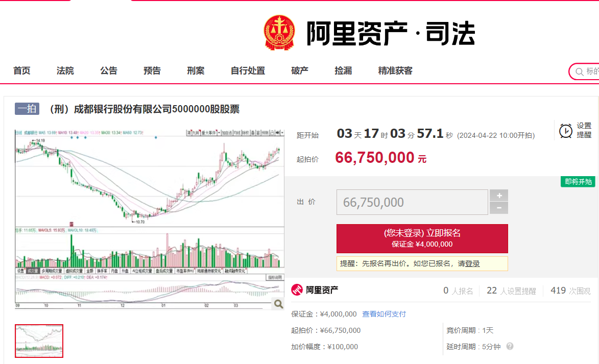Click the 419 次围观 view count
This screenshot has height=364, width=599.
[570, 290]
